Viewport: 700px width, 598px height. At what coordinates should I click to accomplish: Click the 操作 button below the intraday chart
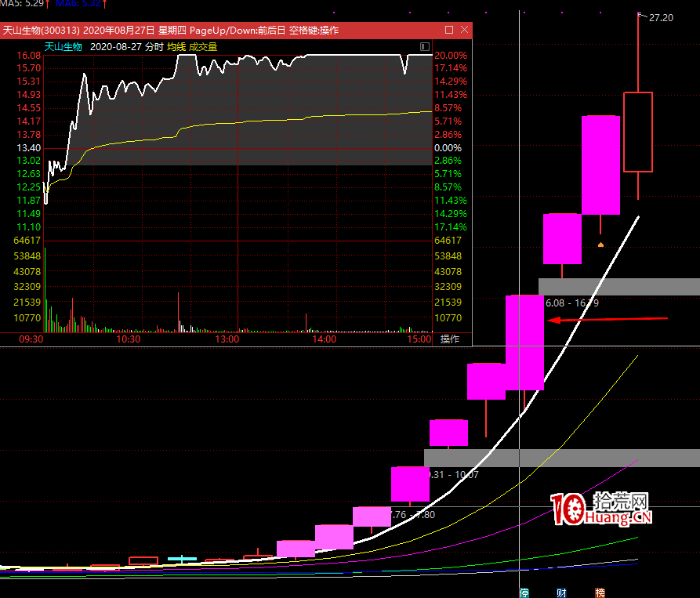[x=450, y=339]
